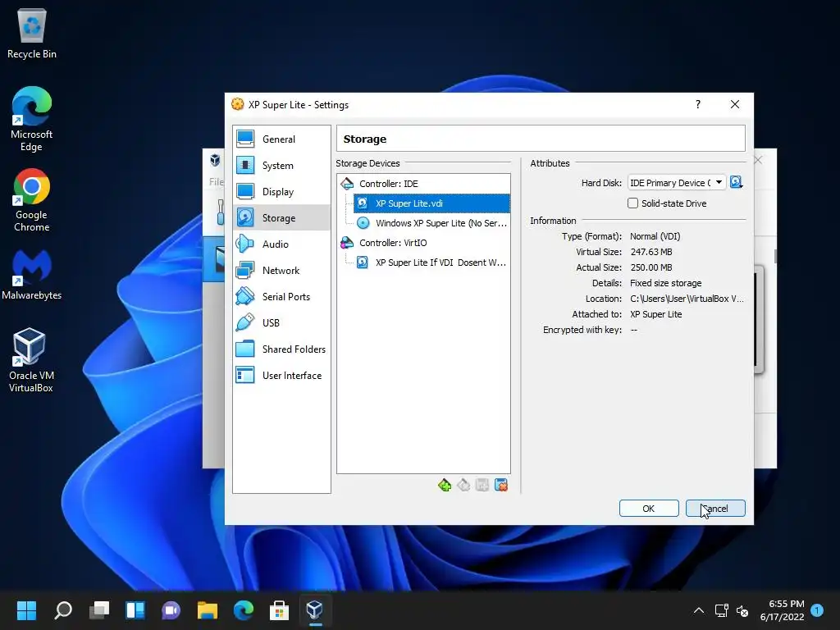
Task: Select the Storage settings category
Action: click(x=281, y=218)
